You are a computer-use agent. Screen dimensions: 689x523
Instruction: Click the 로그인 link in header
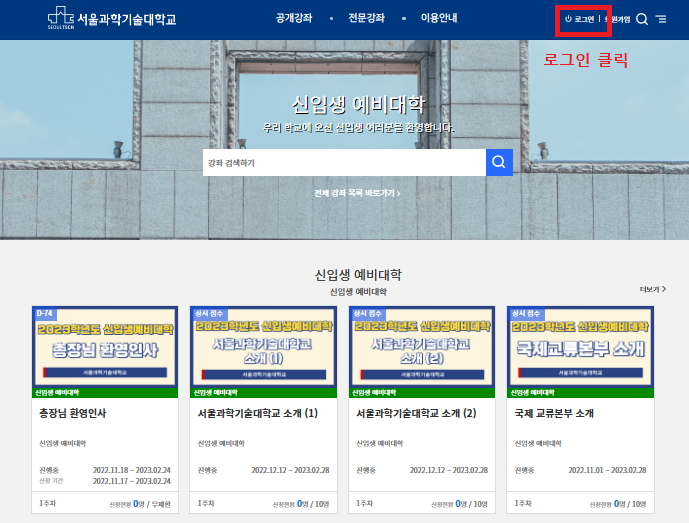pos(580,19)
